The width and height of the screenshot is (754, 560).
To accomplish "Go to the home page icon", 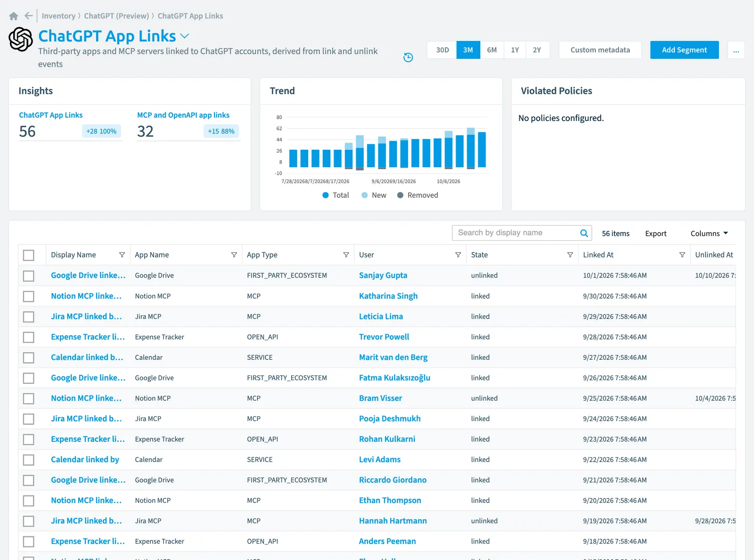I will point(14,16).
